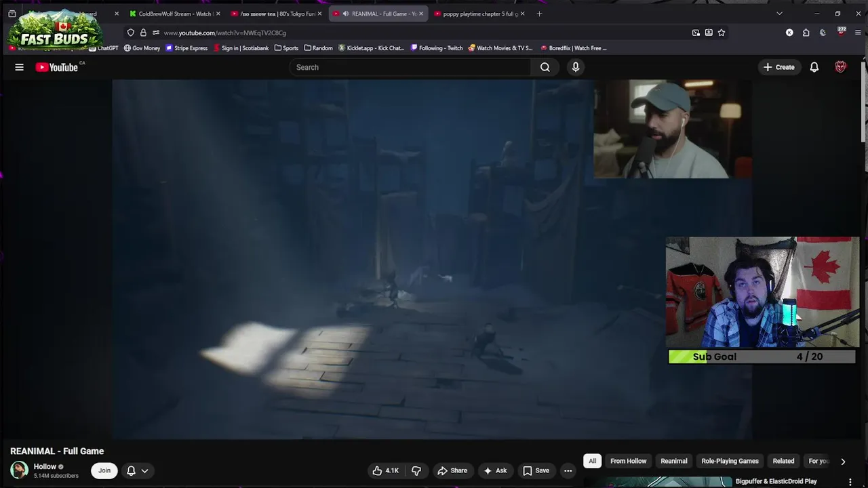This screenshot has height=488, width=868.
Task: Click the Join membership button
Action: pos(104,470)
